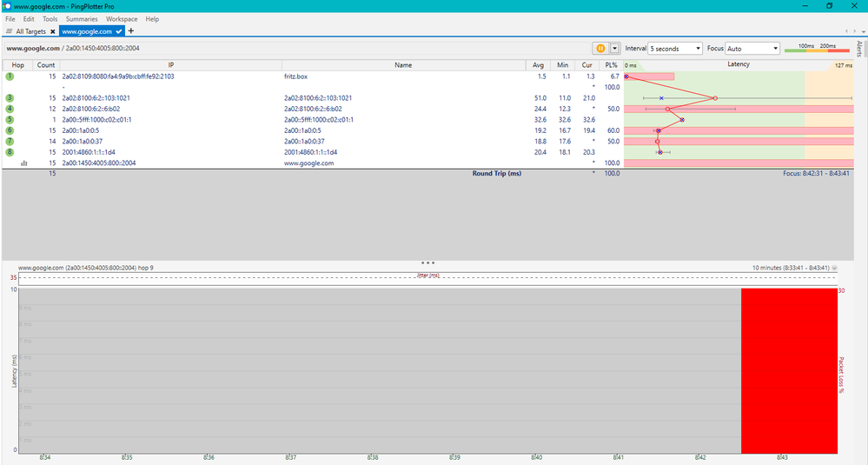Click the Latency graph column header
The image size is (868, 465).
pos(739,65)
